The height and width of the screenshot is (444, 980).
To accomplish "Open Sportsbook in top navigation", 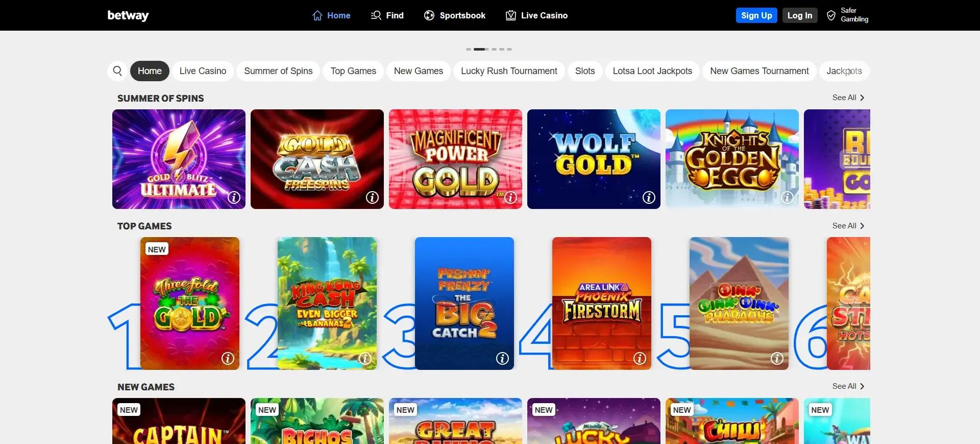I will click(x=455, y=15).
